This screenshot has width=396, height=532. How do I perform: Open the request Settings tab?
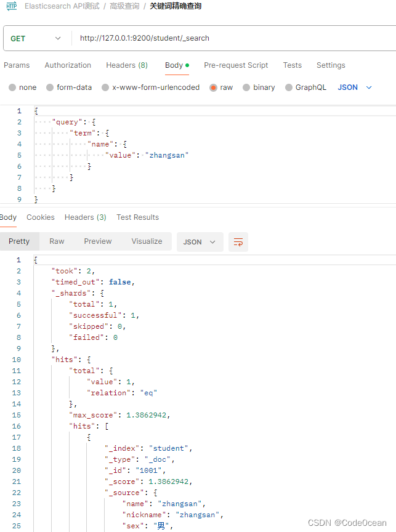click(x=331, y=65)
